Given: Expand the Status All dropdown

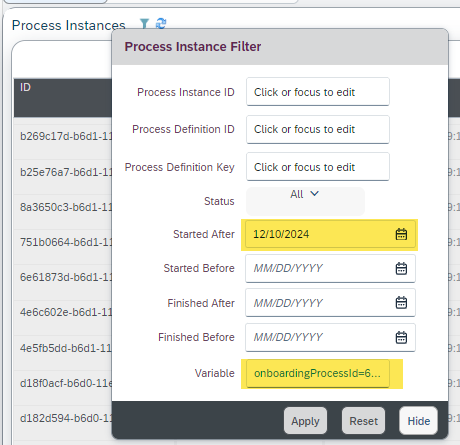Looking at the screenshot, I should pos(305,201).
